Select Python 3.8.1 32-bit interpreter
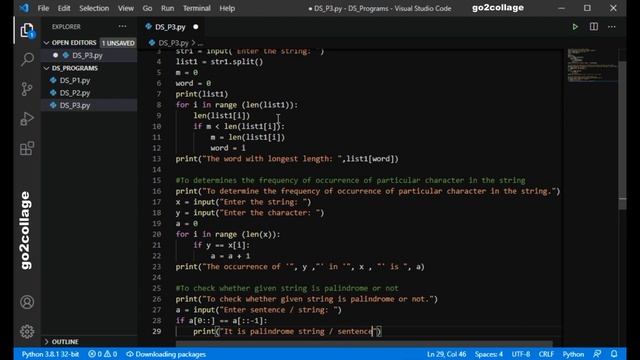The width and height of the screenshot is (640, 360). point(50,354)
